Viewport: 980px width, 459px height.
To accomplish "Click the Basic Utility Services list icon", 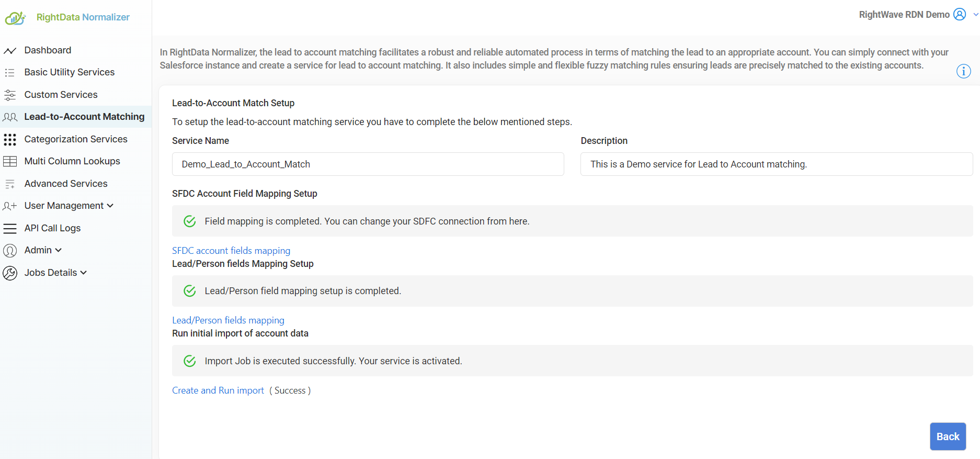I will click(10, 73).
